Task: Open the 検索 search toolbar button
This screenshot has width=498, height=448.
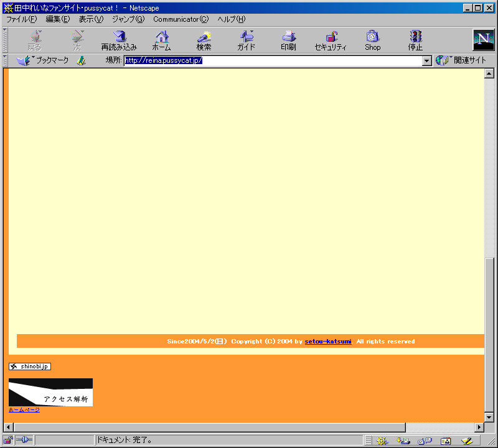Action: click(204, 40)
